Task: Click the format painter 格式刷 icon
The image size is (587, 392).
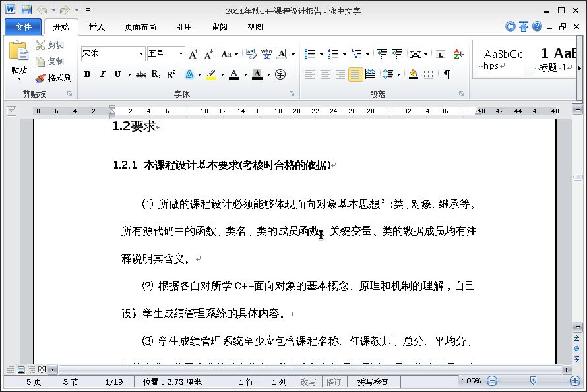Action: coord(41,78)
